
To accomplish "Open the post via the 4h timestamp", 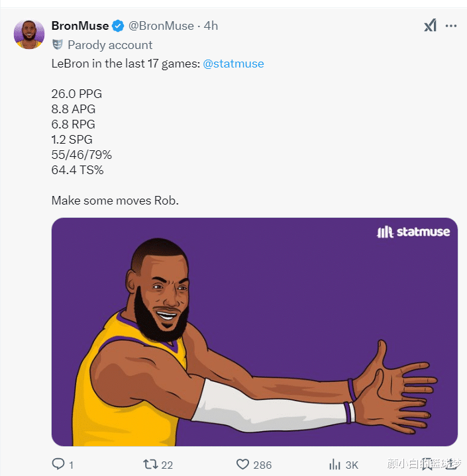I will pyautogui.click(x=211, y=26).
